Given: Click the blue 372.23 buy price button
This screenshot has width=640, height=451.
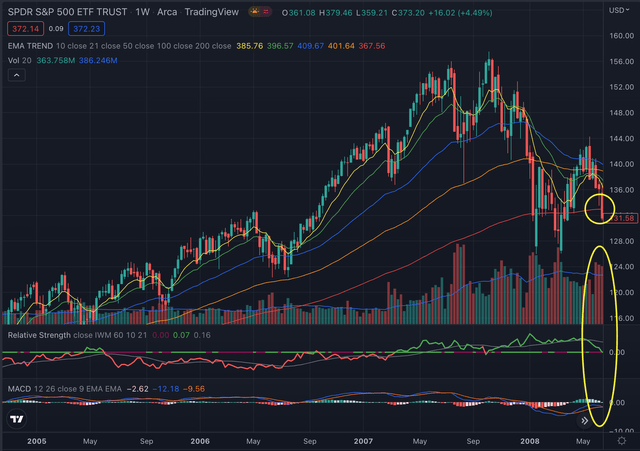Looking at the screenshot, I should 87,29.
